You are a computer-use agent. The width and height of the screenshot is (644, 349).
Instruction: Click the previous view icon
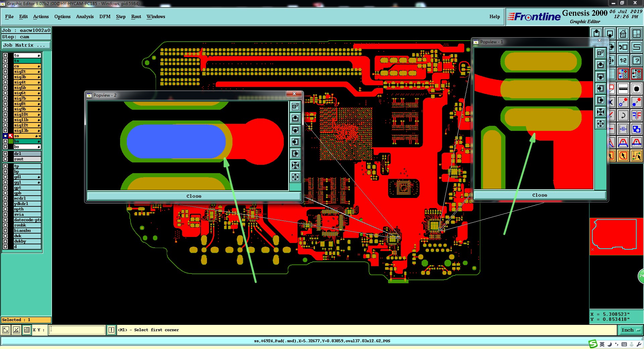[623, 47]
